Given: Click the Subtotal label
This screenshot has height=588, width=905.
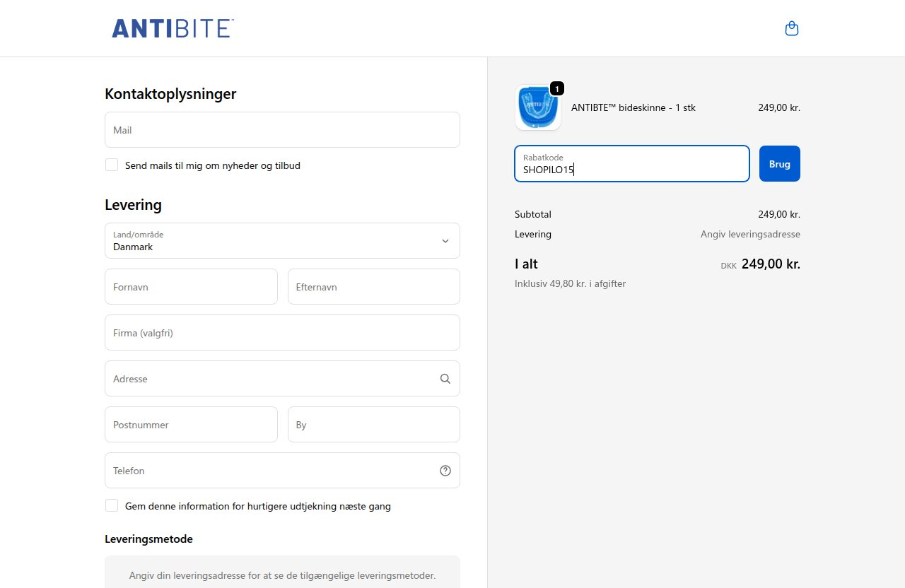Looking at the screenshot, I should [533, 214].
